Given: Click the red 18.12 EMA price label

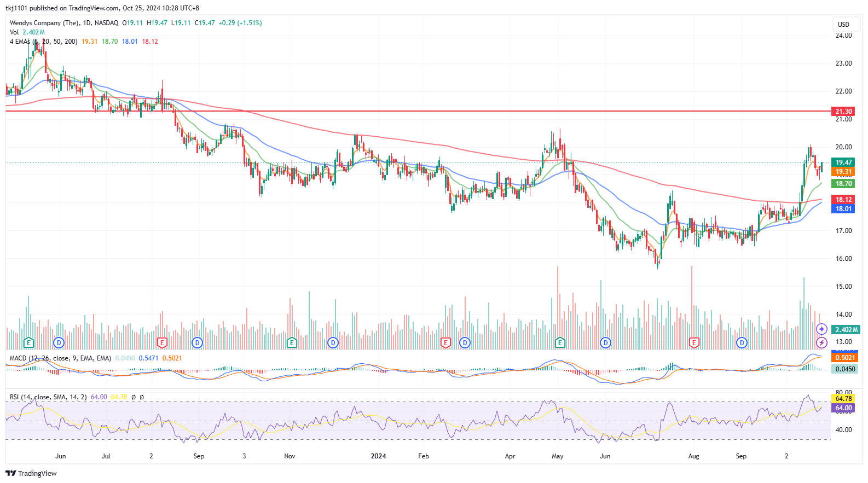Looking at the screenshot, I should (843, 200).
